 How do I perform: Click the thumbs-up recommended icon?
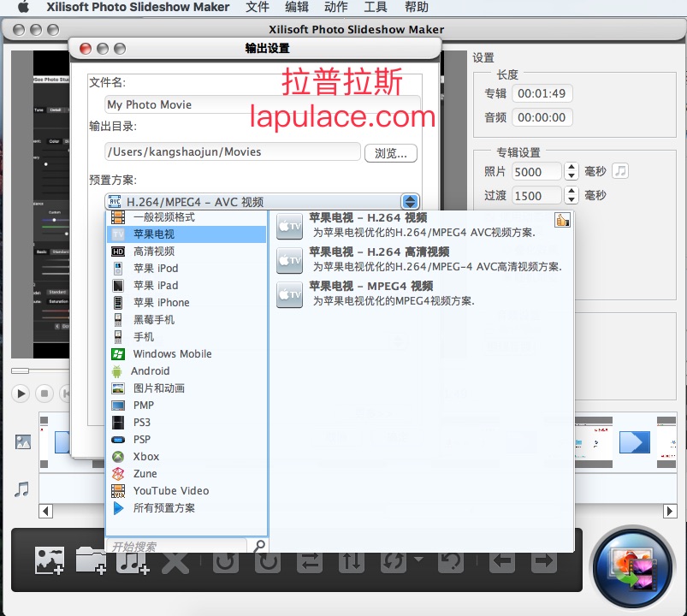point(562,220)
